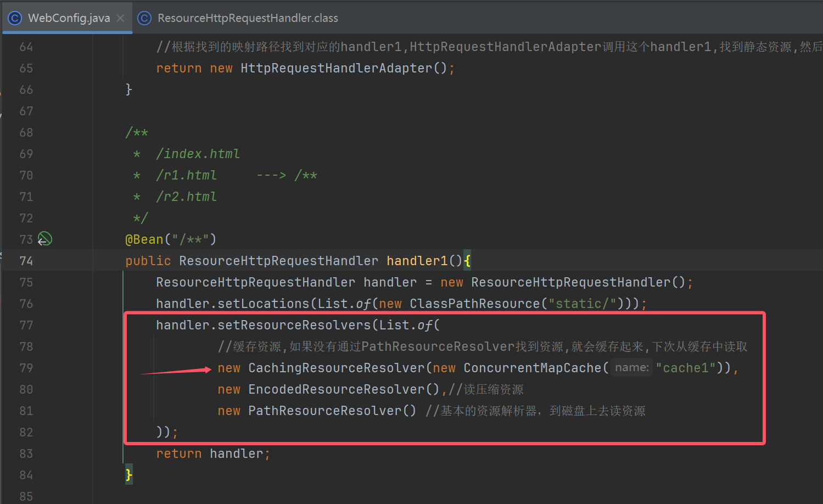Click the setResourceResolvers method call
This screenshot has height=504, width=823.
tap(294, 325)
